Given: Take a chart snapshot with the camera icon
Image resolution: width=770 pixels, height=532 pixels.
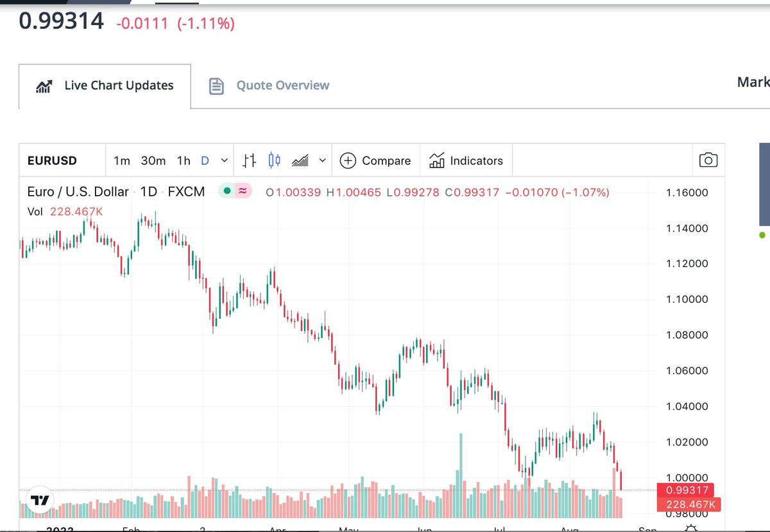Looking at the screenshot, I should (708, 160).
